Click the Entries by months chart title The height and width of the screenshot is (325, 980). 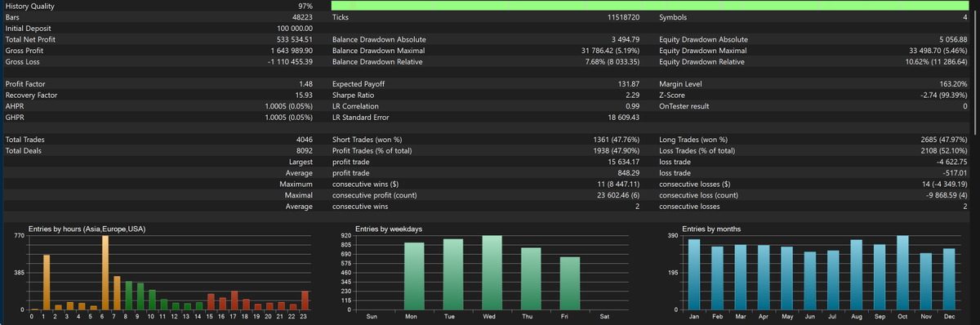tap(711, 229)
